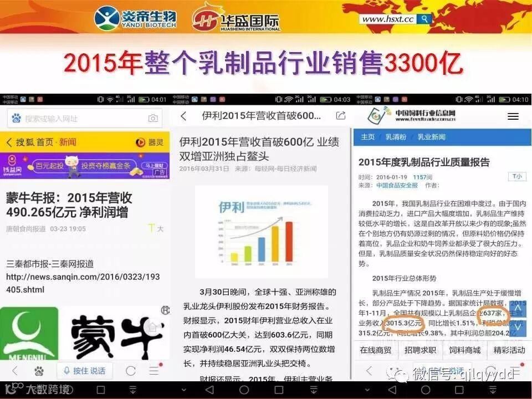
Task: Open the 新闻 link in the Sohu header
Action: pyautogui.click(x=68, y=142)
